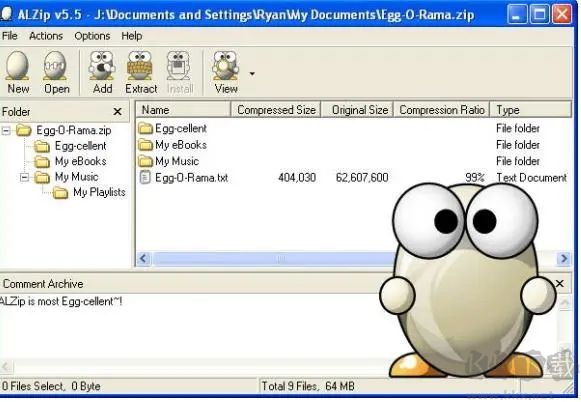The image size is (581, 402).
Task: Extract files with the Extract egg icon
Action: point(140,66)
